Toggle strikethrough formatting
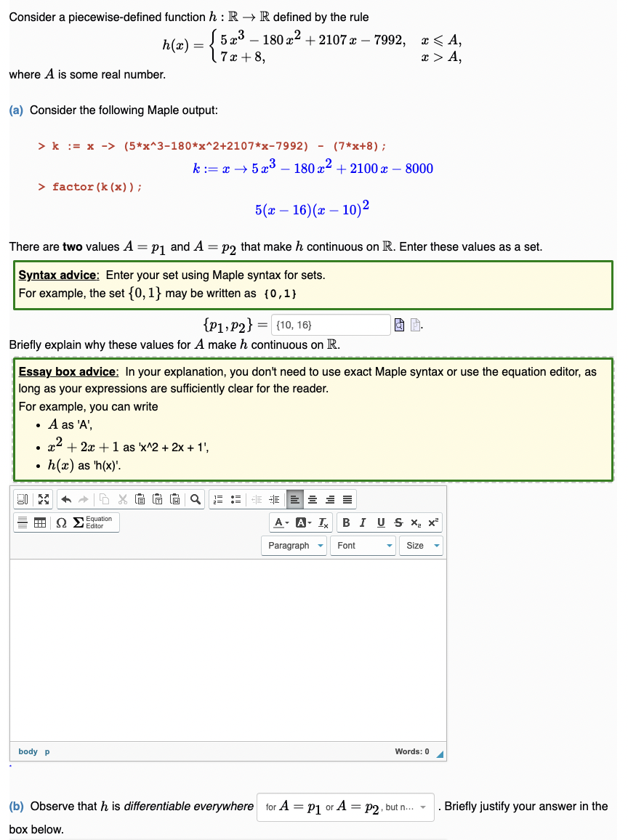This screenshot has height=840, width=628. click(x=398, y=522)
